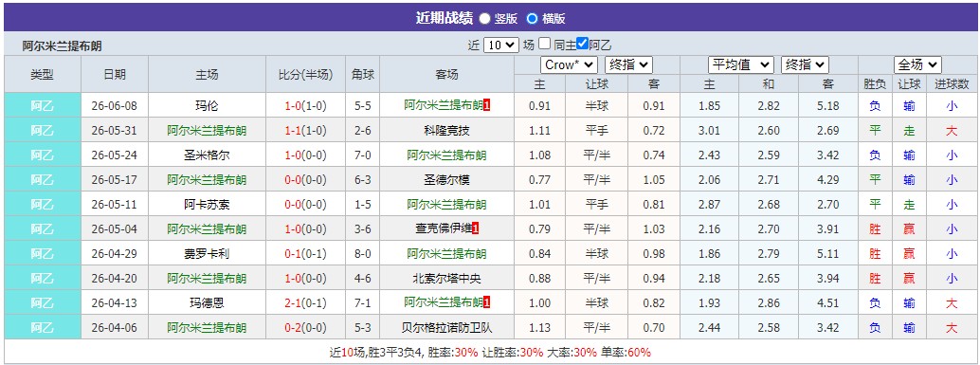
Task: Open the 近 10 场 count dropdown
Action: 501,45
